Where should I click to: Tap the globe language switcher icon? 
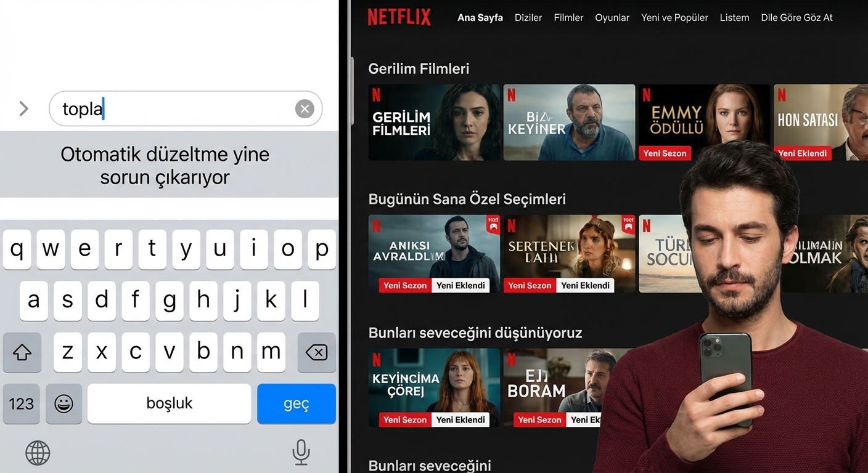(x=38, y=453)
